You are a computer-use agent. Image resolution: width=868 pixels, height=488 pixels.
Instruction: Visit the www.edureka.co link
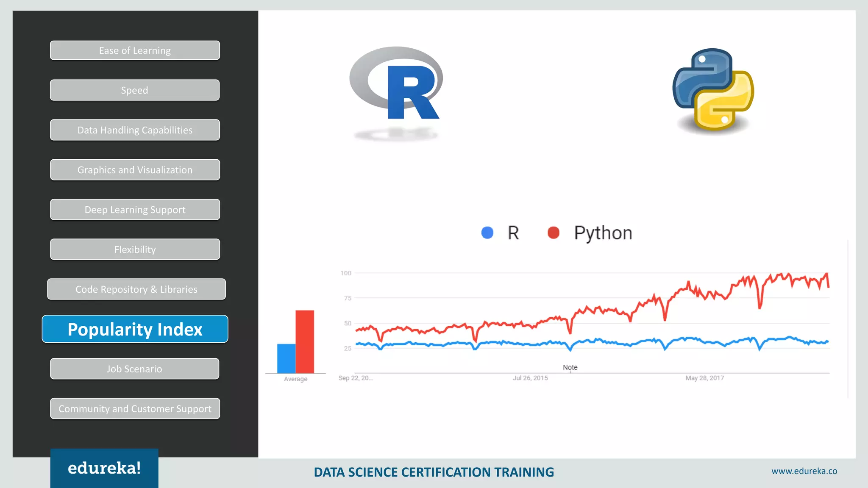804,471
